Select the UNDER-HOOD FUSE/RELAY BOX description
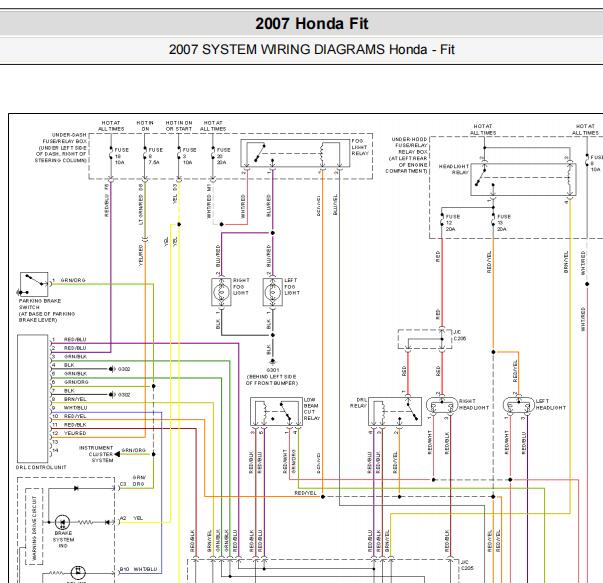This screenshot has width=603, height=583. (406, 155)
